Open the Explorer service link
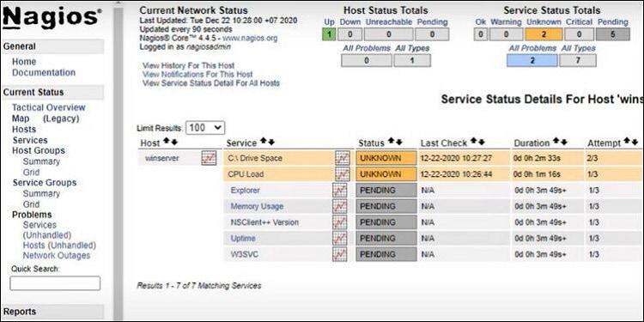This screenshot has width=644, height=322. pos(246,190)
